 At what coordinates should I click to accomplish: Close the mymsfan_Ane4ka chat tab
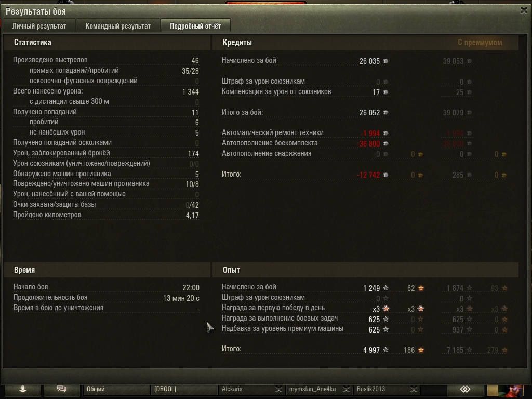pyautogui.click(x=346, y=389)
